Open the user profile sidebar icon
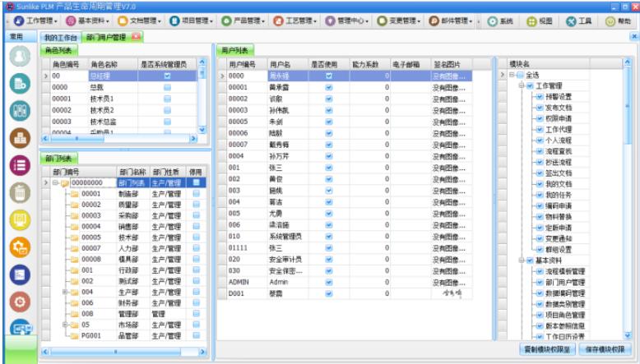Image resolution: width=640 pixels, height=364 pixels. [20, 56]
